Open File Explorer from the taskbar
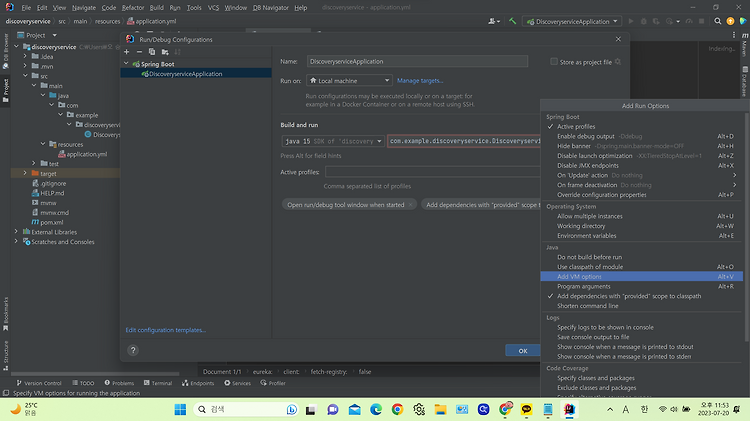This screenshot has width=750, height=421. [440, 410]
